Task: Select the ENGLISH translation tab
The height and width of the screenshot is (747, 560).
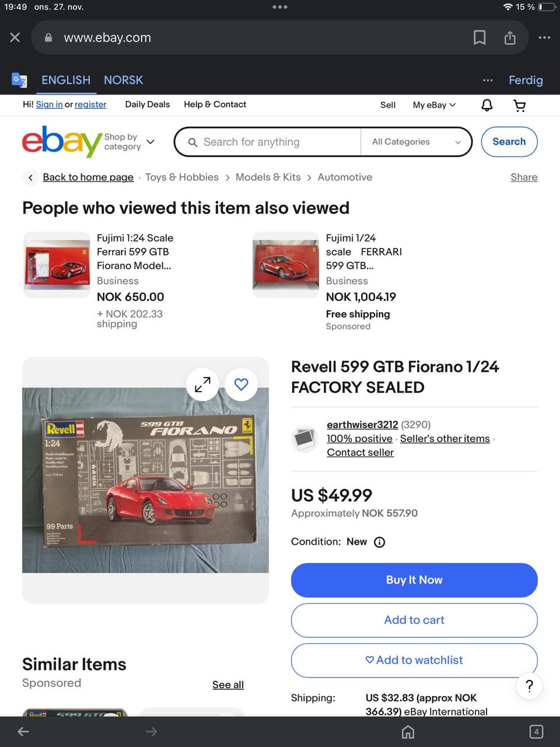Action: [66, 80]
